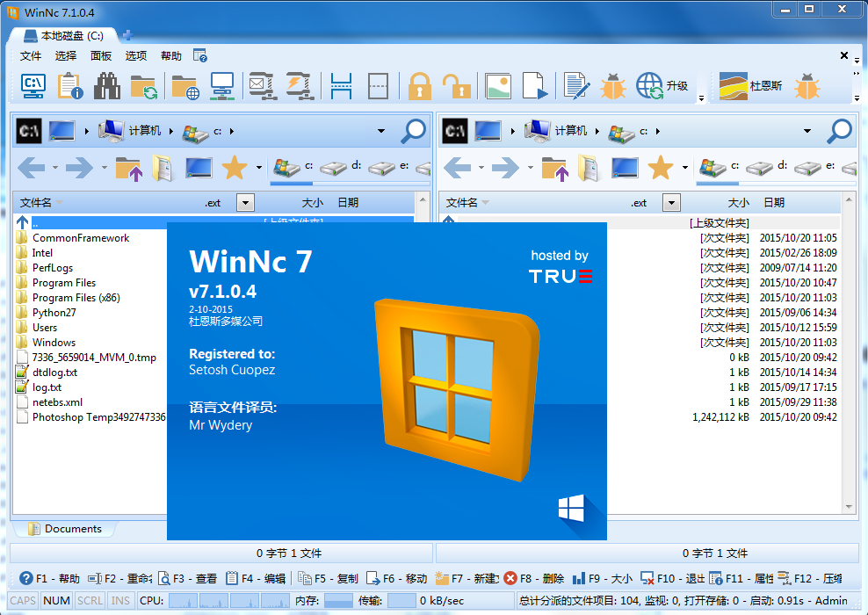The width and height of the screenshot is (868, 615).
Task: Toggle the NUM indicator in status bar
Action: (56, 601)
